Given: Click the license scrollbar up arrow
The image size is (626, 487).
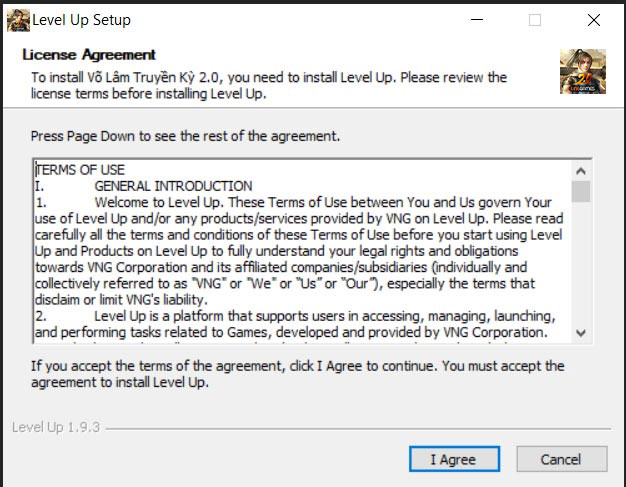Looking at the screenshot, I should tap(581, 168).
